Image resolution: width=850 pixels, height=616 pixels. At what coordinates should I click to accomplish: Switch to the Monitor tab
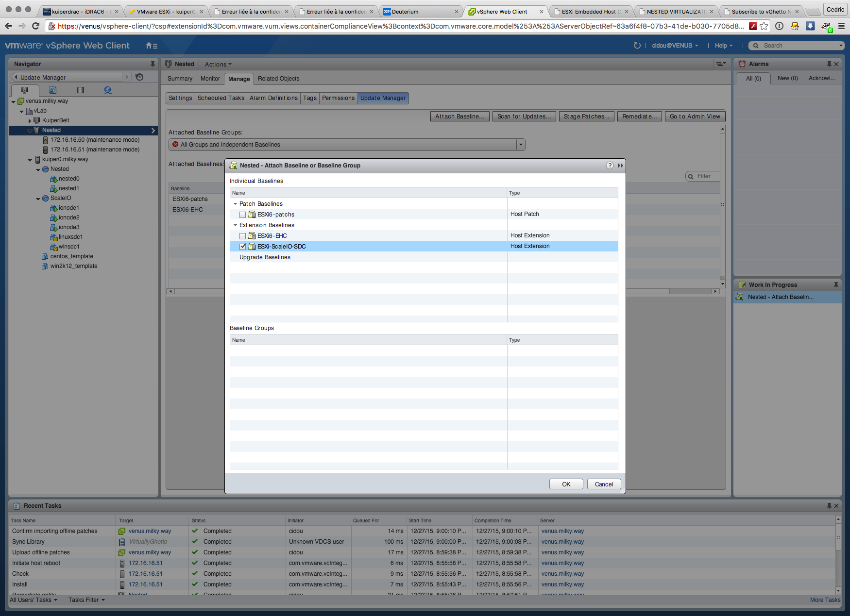[x=210, y=79]
